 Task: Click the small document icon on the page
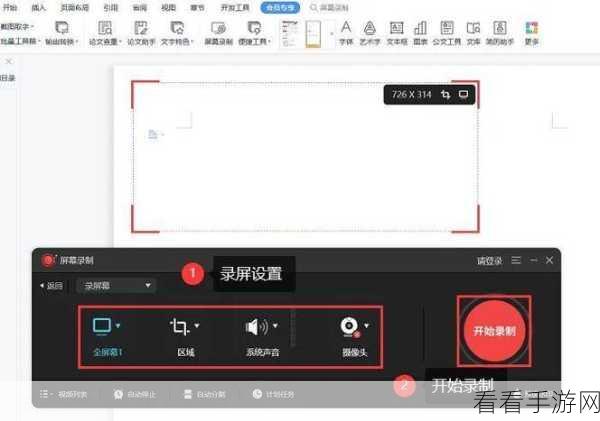153,135
